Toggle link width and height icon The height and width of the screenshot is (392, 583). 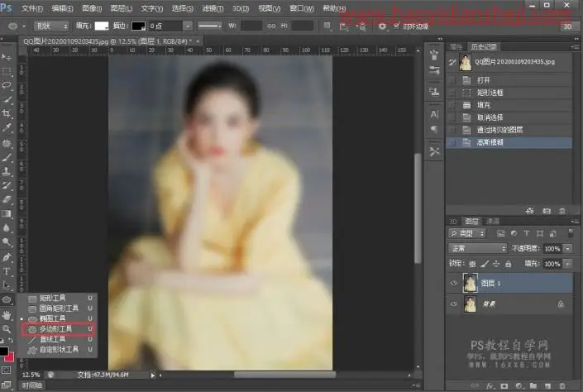(x=271, y=26)
